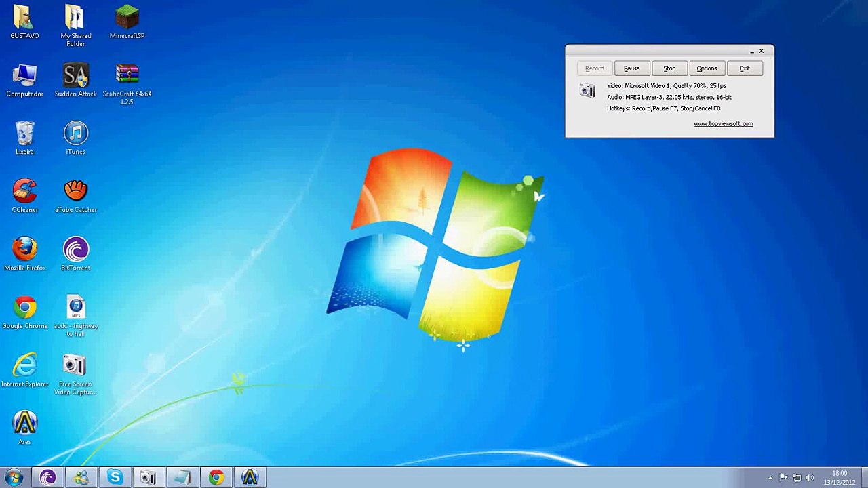This screenshot has width=868, height=488.
Task: Visit the www.topviewsoft.com link
Action: [x=723, y=124]
